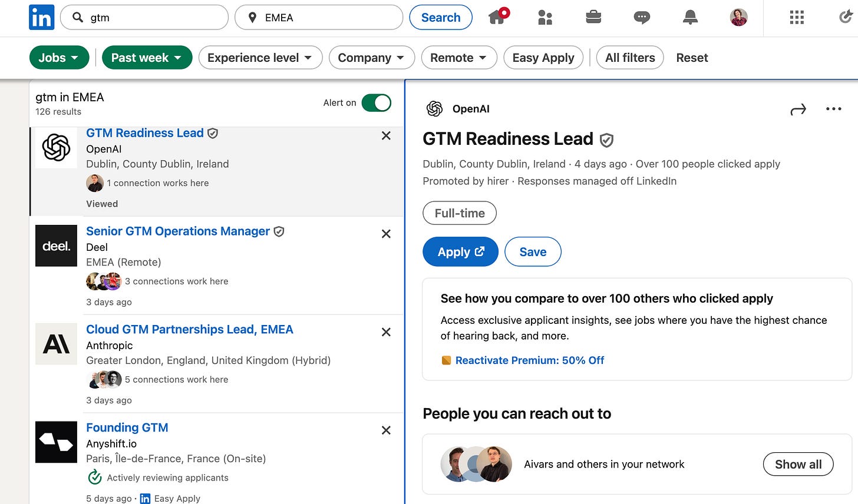The width and height of the screenshot is (858, 504).
Task: Click the network avatars beside Aivars
Action: [x=476, y=464]
